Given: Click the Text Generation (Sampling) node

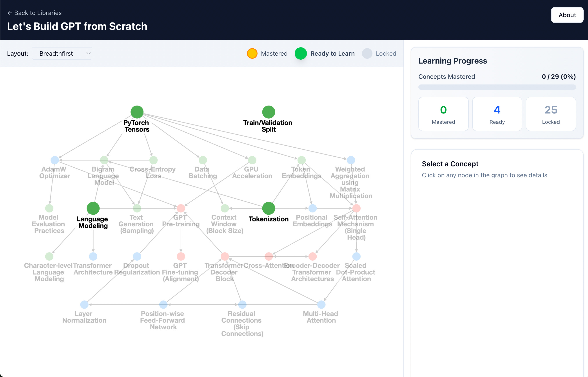Looking at the screenshot, I should click(137, 208).
